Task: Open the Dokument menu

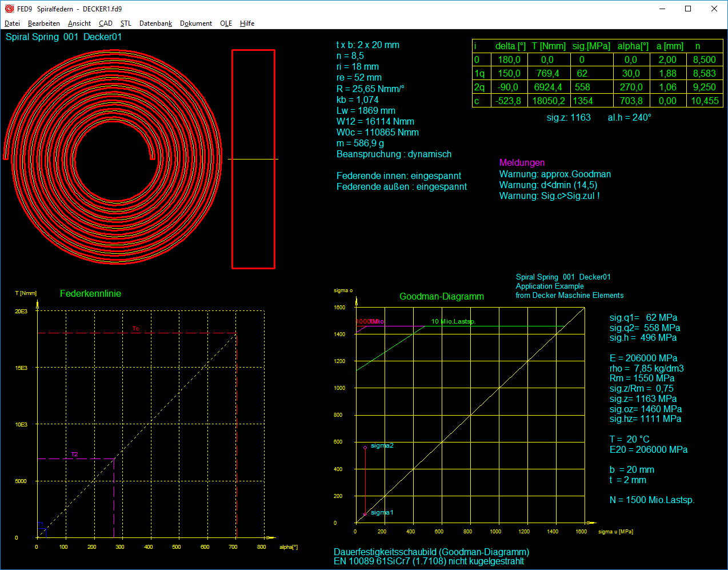Action: pyautogui.click(x=196, y=23)
